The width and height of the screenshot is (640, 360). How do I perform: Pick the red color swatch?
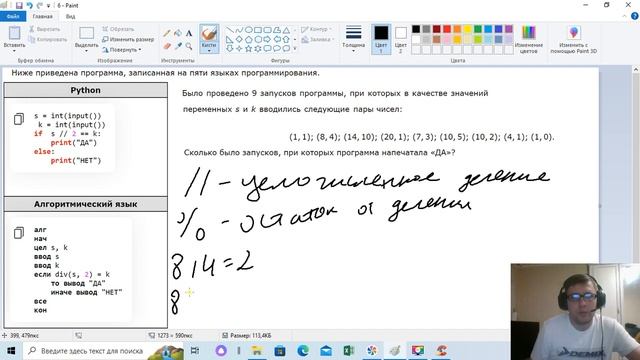click(x=447, y=29)
